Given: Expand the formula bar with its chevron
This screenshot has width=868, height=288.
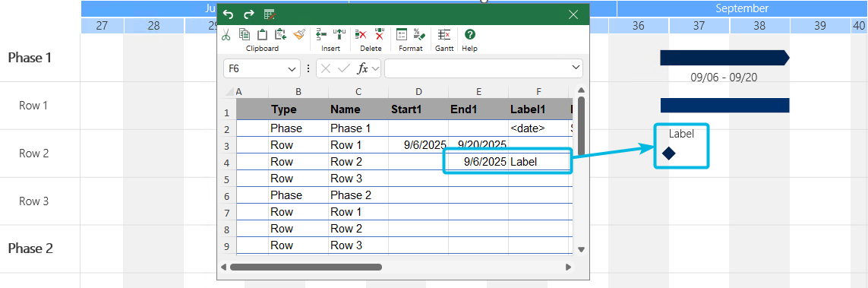Looking at the screenshot, I should tap(575, 68).
